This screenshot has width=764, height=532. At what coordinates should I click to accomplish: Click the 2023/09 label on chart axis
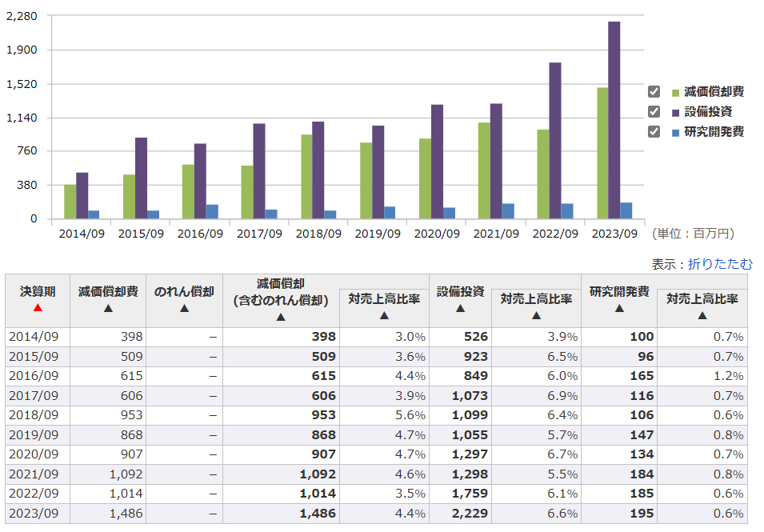pos(614,234)
